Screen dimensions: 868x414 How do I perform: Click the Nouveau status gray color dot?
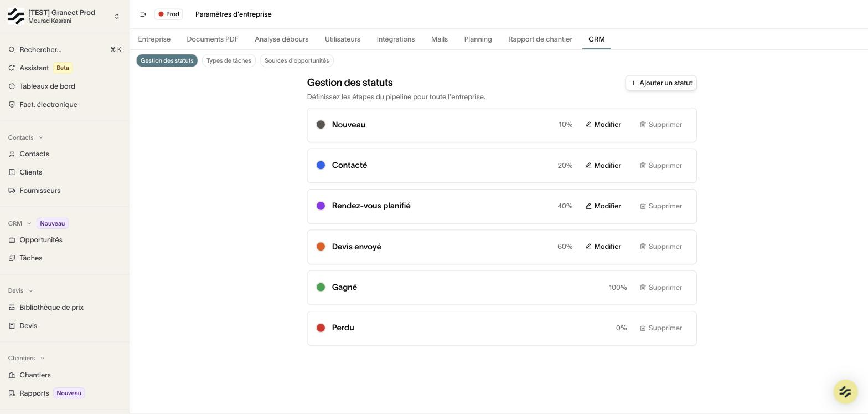[321, 125]
